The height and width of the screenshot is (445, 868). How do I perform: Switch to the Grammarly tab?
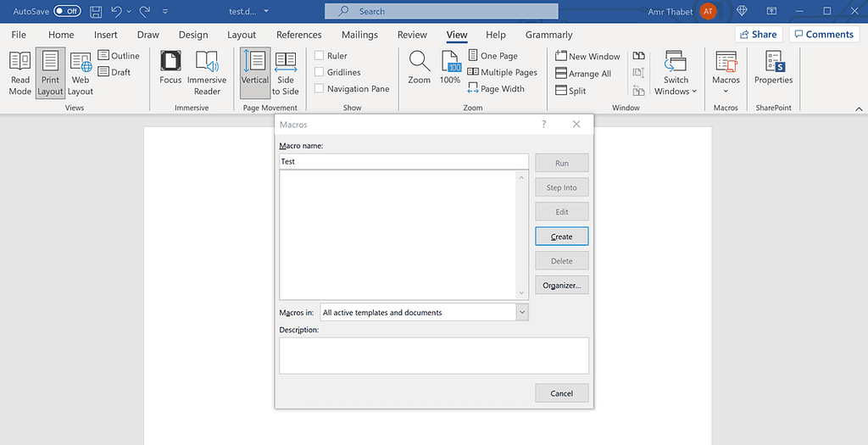(548, 34)
